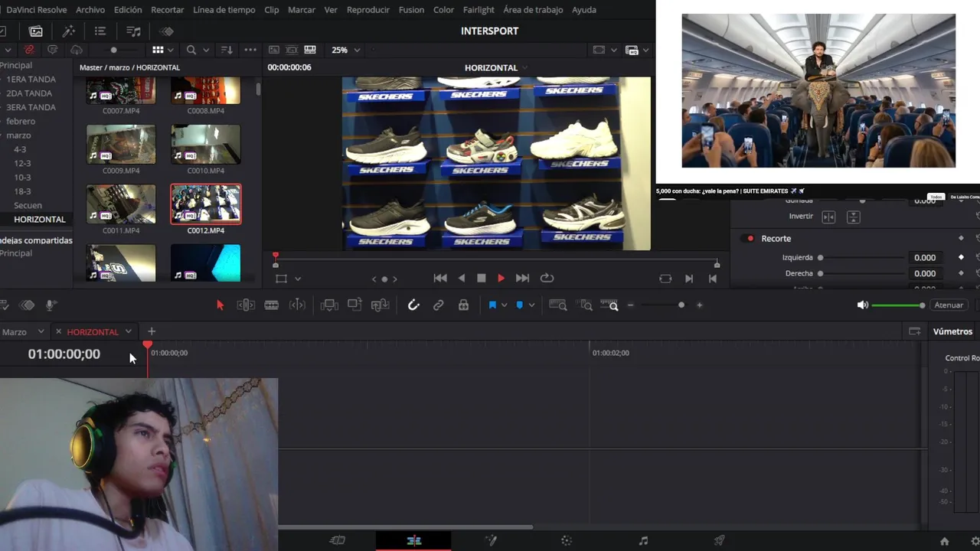Screen dimensions: 980x551
Task: Click the speaker volume icon
Action: [862, 305]
